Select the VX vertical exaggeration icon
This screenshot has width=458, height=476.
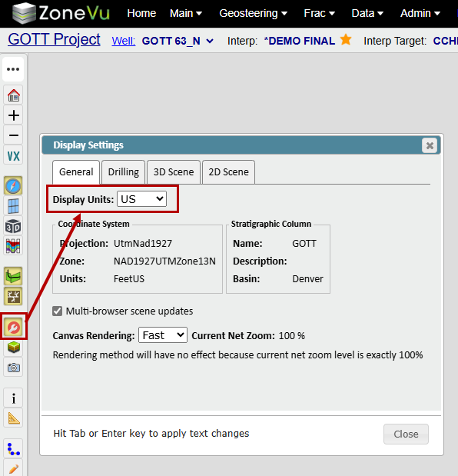pyautogui.click(x=13, y=156)
